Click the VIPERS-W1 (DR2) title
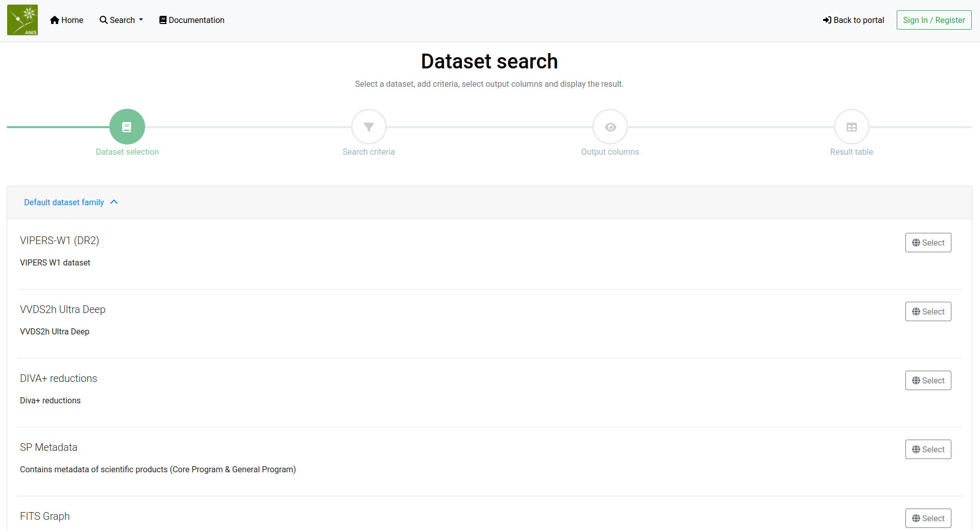 pyautogui.click(x=59, y=240)
